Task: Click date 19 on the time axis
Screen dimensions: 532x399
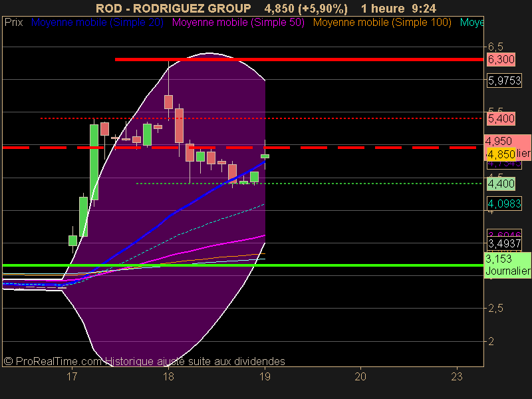Action: (265, 376)
